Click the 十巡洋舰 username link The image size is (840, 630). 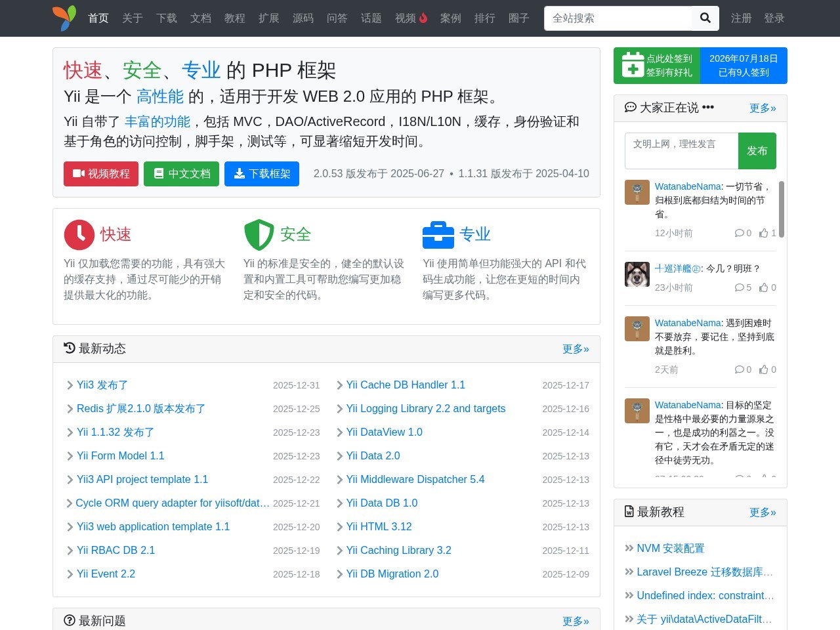(678, 268)
